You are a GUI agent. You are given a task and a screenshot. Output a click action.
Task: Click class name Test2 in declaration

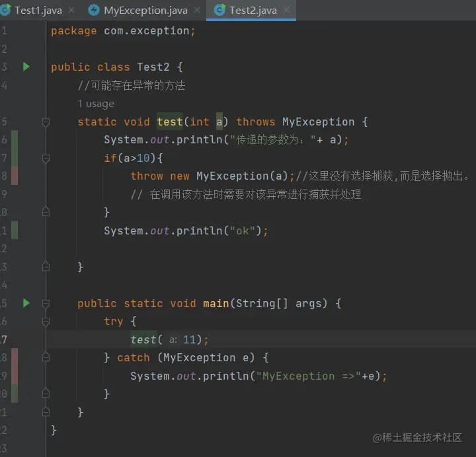point(153,67)
